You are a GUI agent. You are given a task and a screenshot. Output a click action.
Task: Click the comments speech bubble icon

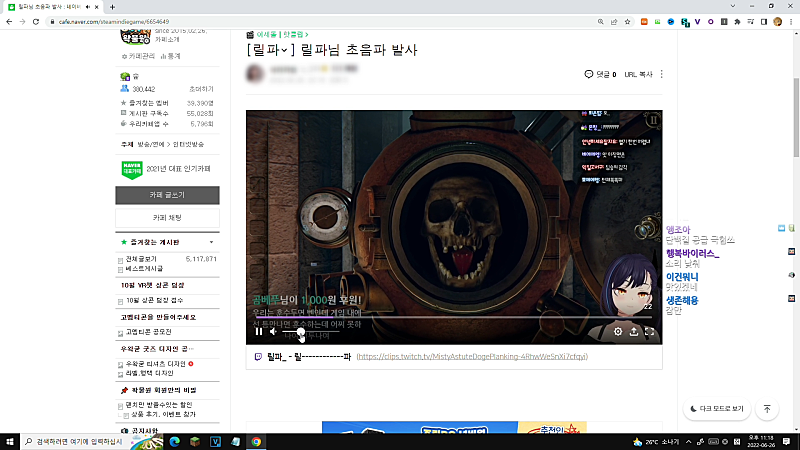(589, 74)
